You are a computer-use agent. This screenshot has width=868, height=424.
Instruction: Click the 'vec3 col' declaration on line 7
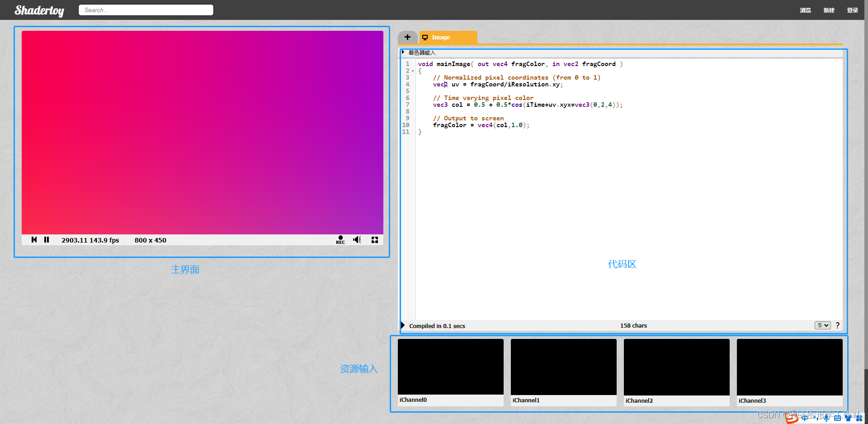(448, 105)
